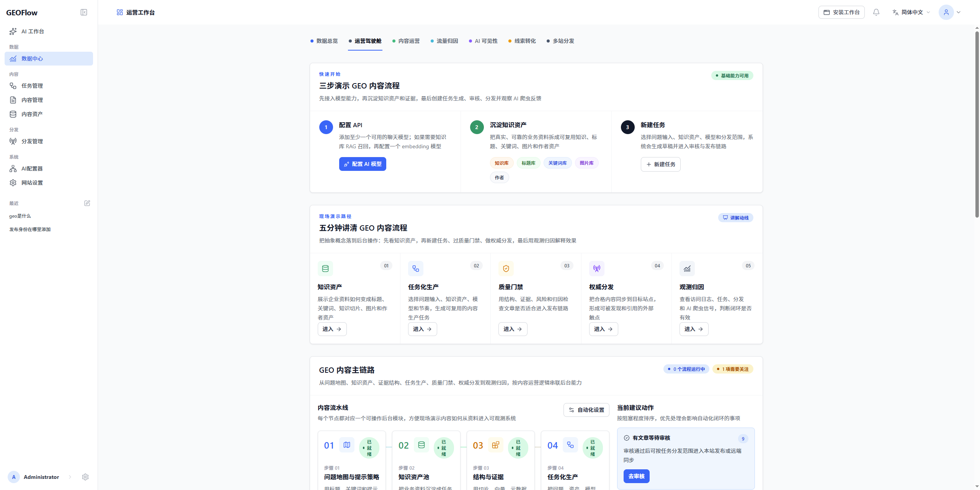
Task: Expand Administrator account chevron
Action: [70, 477]
